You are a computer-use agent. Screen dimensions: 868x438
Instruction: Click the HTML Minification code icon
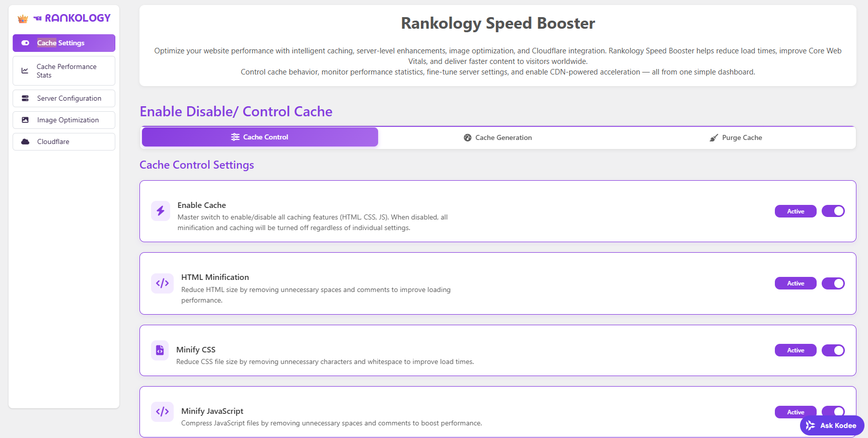162,283
